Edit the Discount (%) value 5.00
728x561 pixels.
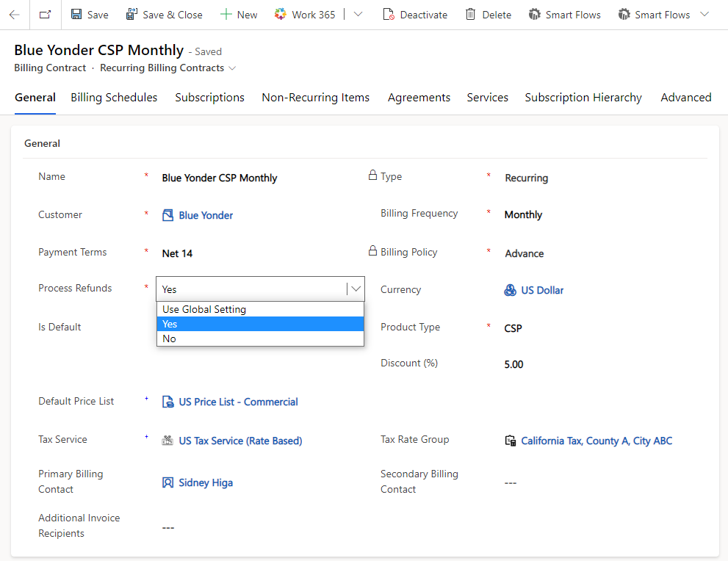(x=513, y=365)
